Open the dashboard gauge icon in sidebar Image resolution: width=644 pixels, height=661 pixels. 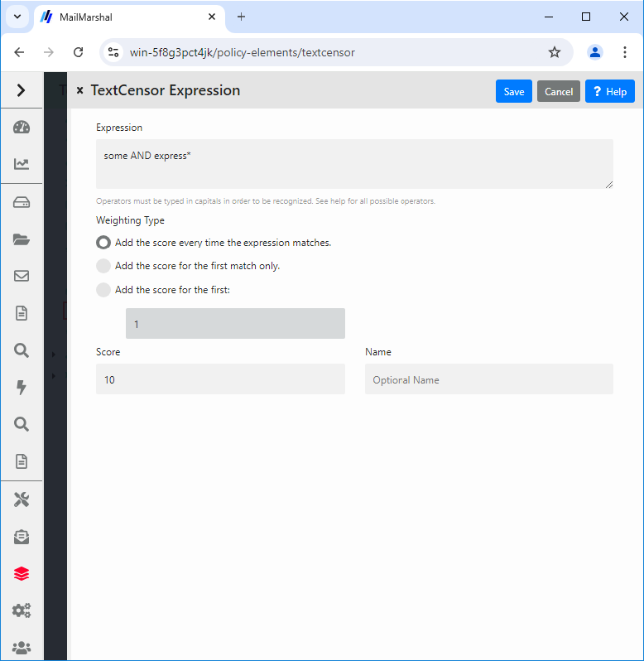point(22,128)
